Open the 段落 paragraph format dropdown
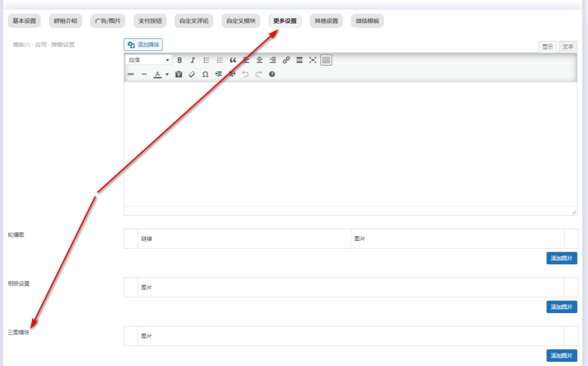The image size is (588, 366). (x=148, y=60)
